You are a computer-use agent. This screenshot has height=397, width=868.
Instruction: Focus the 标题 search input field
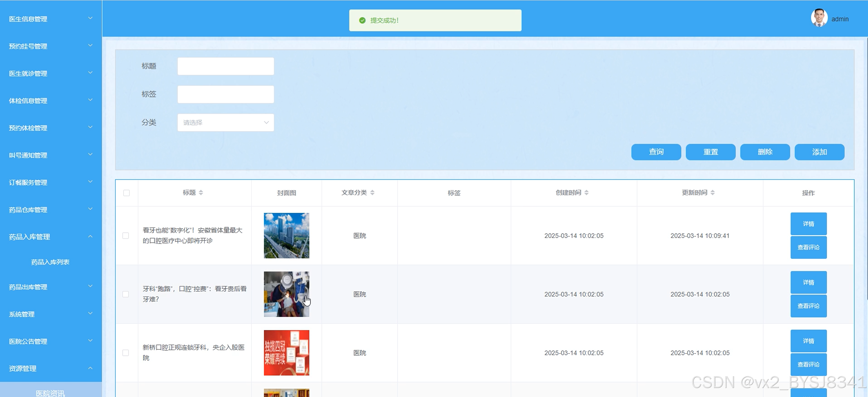coord(226,66)
